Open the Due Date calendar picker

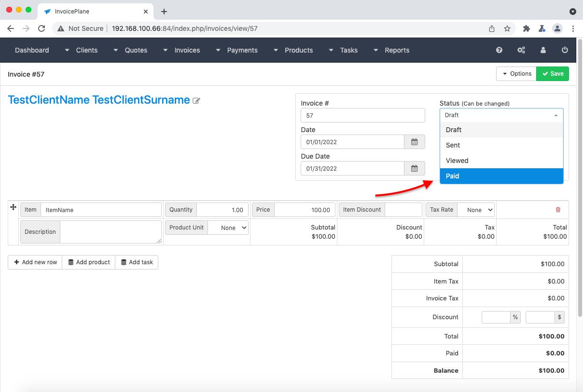click(x=414, y=168)
